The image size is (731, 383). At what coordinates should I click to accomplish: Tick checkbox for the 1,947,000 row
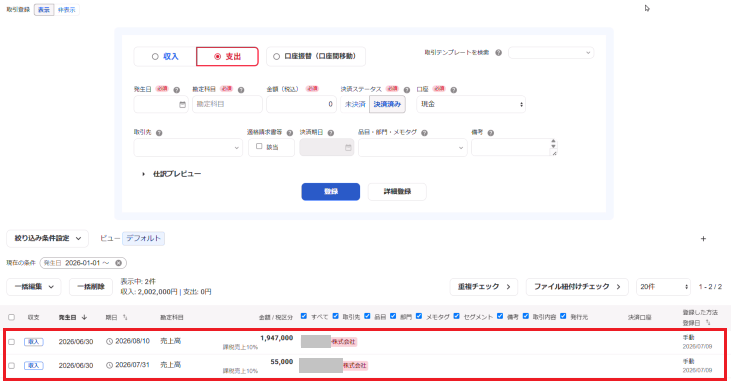[x=12, y=342]
